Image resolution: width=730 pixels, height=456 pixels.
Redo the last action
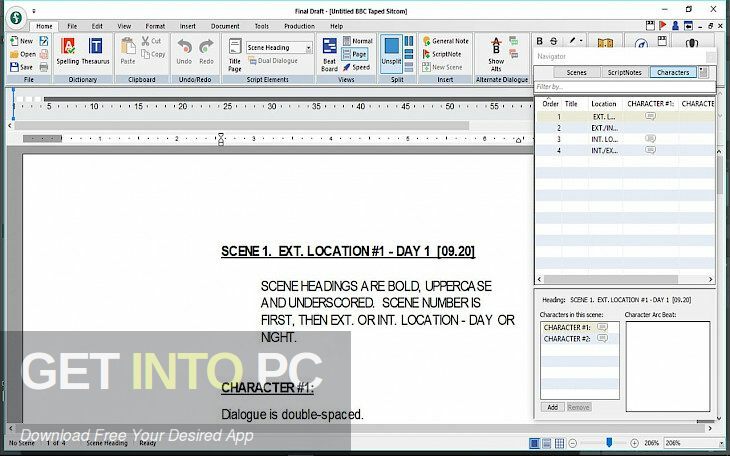[x=206, y=51]
